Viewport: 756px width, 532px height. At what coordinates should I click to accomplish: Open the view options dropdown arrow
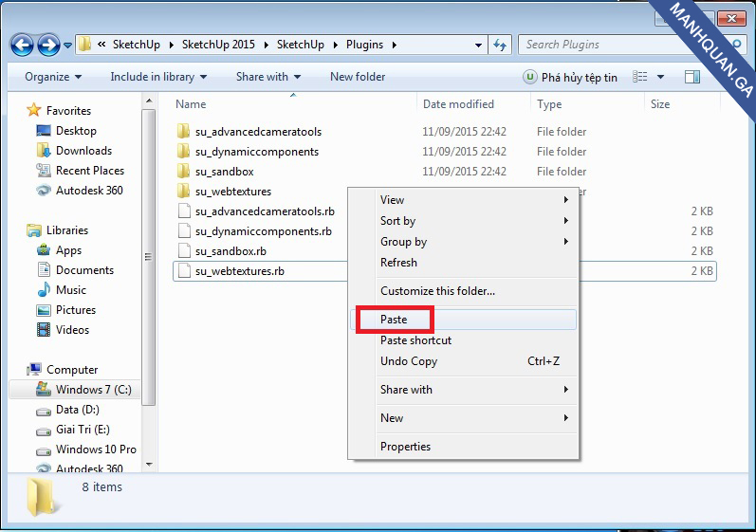(660, 77)
